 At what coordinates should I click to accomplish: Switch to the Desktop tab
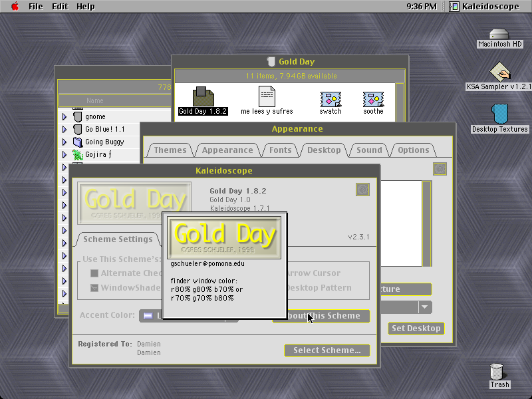click(x=324, y=150)
